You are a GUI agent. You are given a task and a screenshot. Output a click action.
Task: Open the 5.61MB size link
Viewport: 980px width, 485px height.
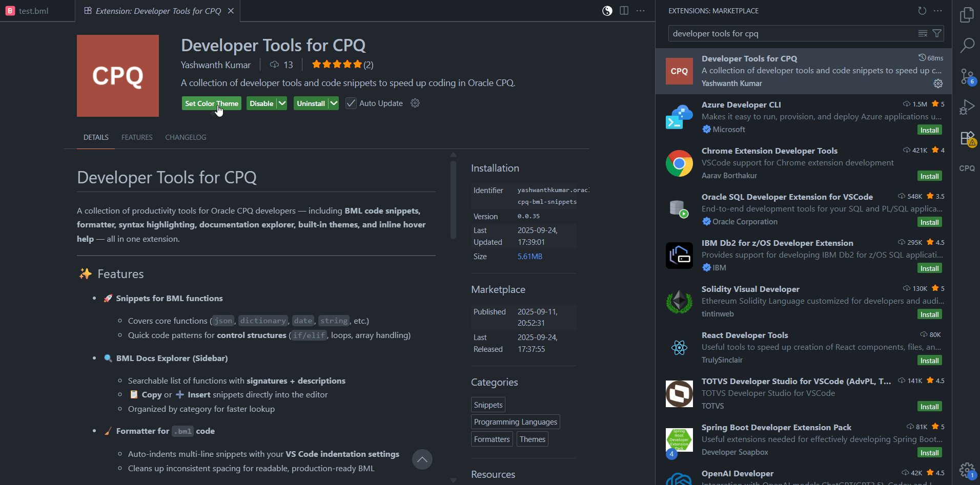click(x=529, y=257)
